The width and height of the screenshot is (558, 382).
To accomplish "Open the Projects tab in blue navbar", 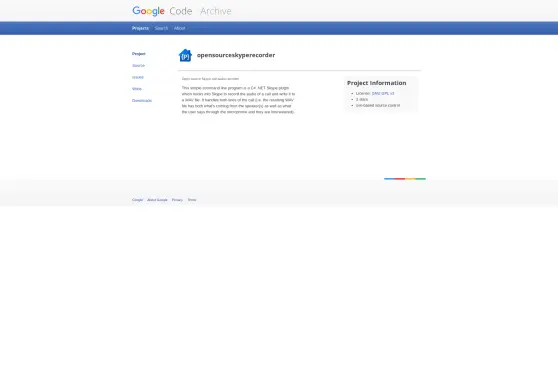I will (x=141, y=28).
